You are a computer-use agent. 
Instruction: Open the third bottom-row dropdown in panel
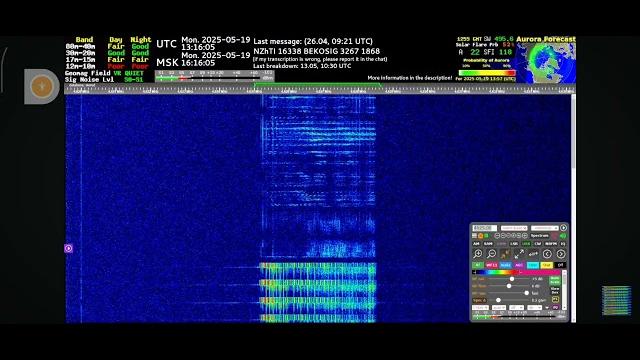point(516,307)
